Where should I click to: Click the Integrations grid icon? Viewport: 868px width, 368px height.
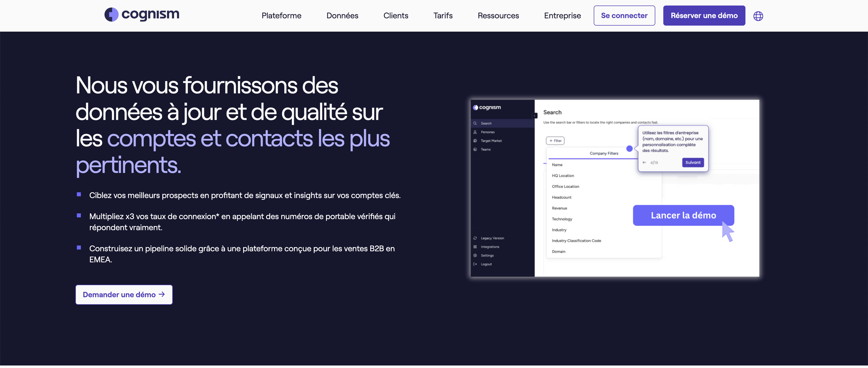[475, 247]
